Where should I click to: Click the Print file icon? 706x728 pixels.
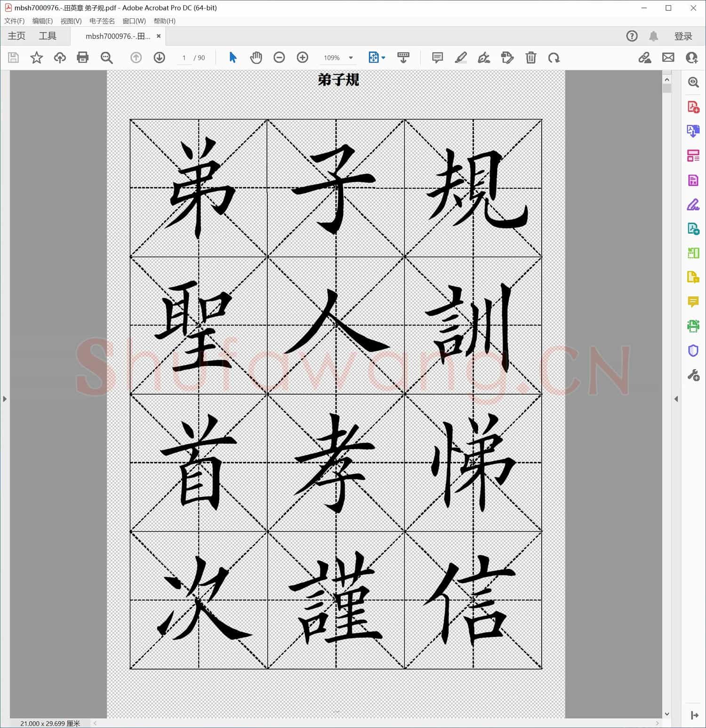[x=83, y=57]
